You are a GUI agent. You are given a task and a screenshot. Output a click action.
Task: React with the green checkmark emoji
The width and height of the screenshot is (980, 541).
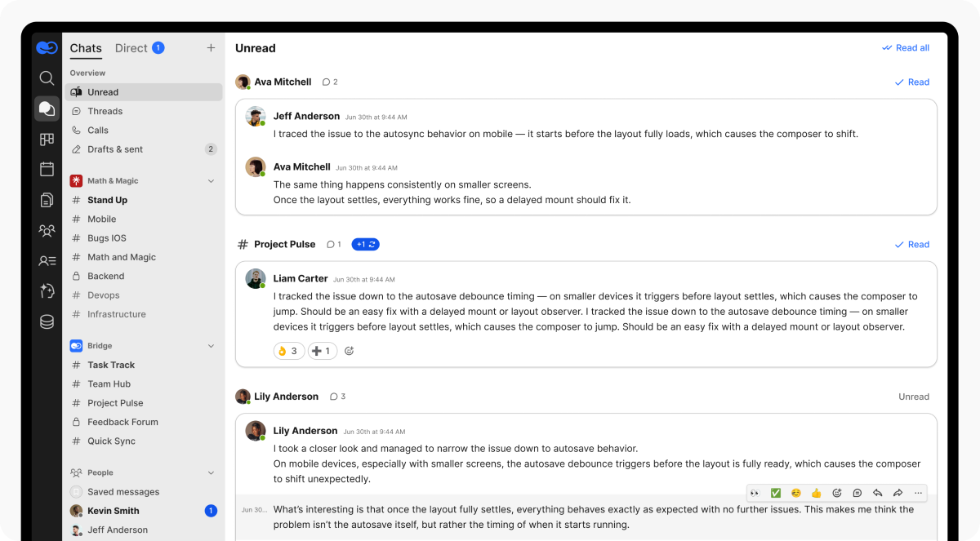pos(776,493)
